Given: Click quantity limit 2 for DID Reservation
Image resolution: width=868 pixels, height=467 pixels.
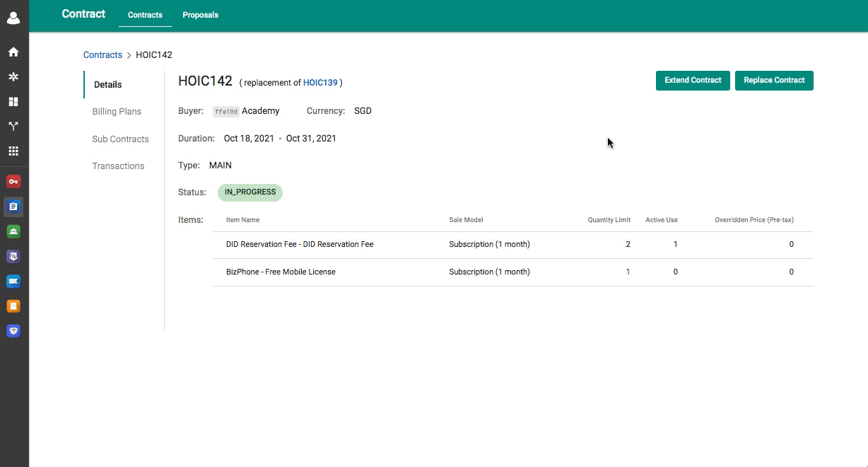Looking at the screenshot, I should [x=628, y=244].
